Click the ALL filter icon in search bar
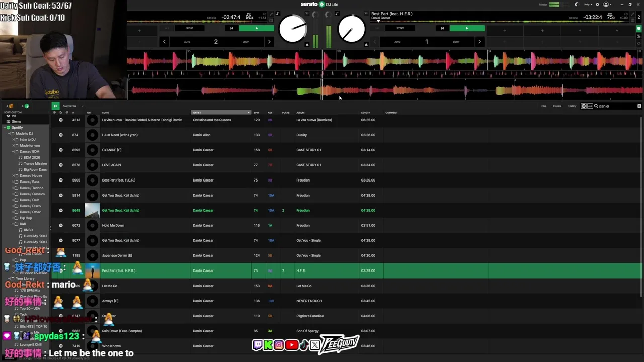Screen dimensions: 644x362 tap(590, 106)
